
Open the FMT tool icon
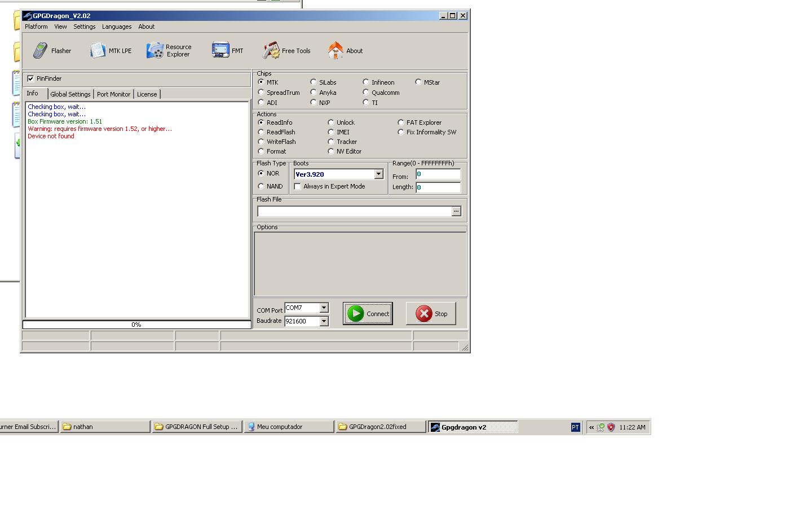(x=220, y=50)
